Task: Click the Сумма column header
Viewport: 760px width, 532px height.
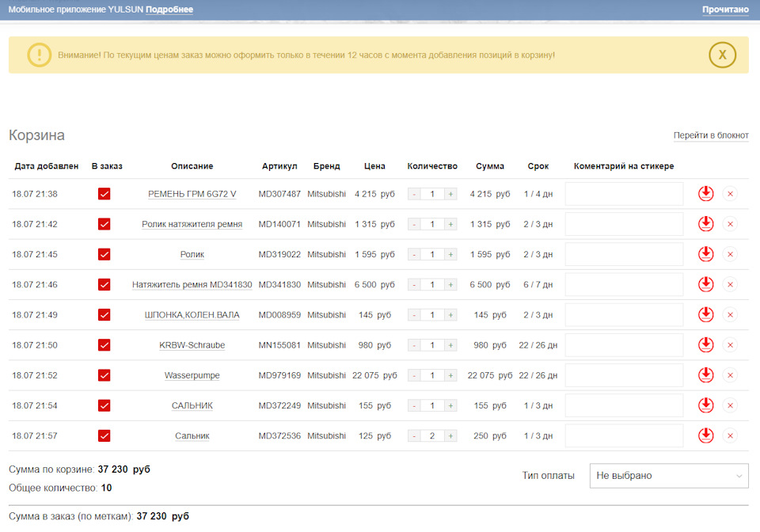Action: [x=490, y=166]
